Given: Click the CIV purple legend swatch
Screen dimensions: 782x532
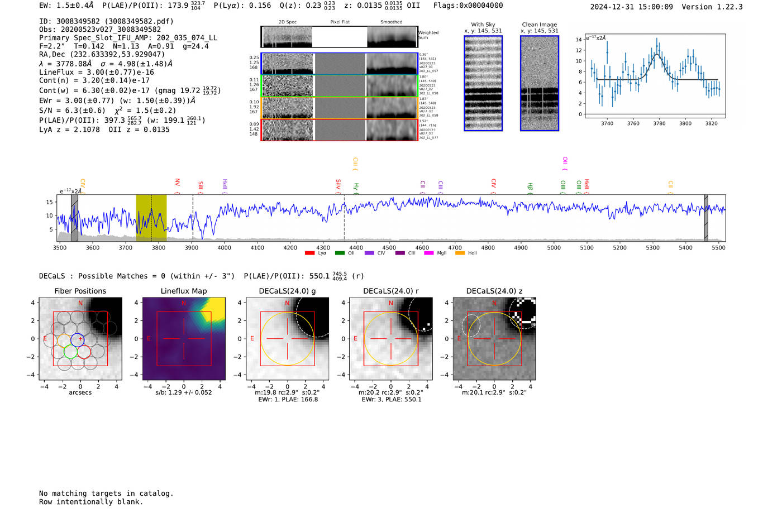Looking at the screenshot, I should (x=369, y=253).
